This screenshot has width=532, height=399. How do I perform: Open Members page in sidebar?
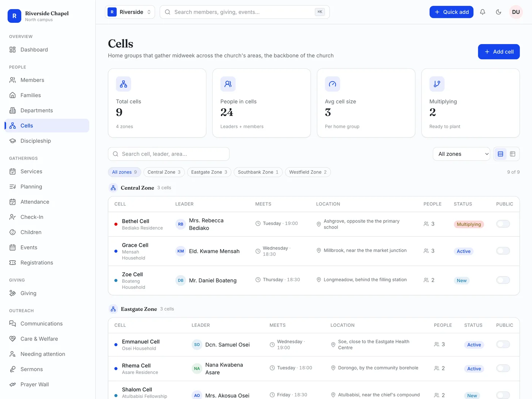pyautogui.click(x=47, y=80)
